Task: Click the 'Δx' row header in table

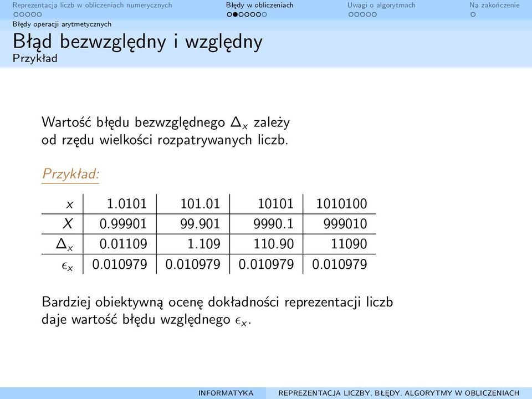Action: point(64,244)
